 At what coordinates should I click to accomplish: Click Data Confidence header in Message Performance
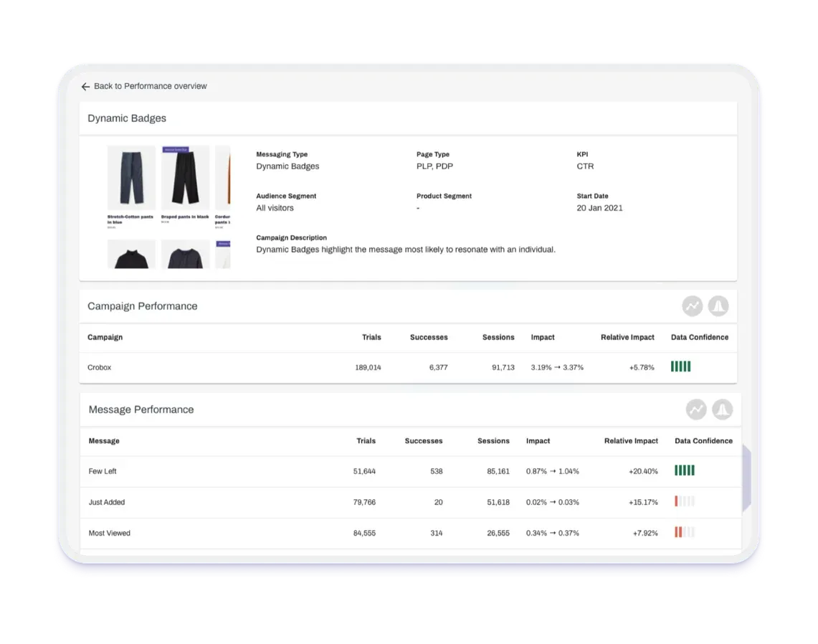pos(703,441)
